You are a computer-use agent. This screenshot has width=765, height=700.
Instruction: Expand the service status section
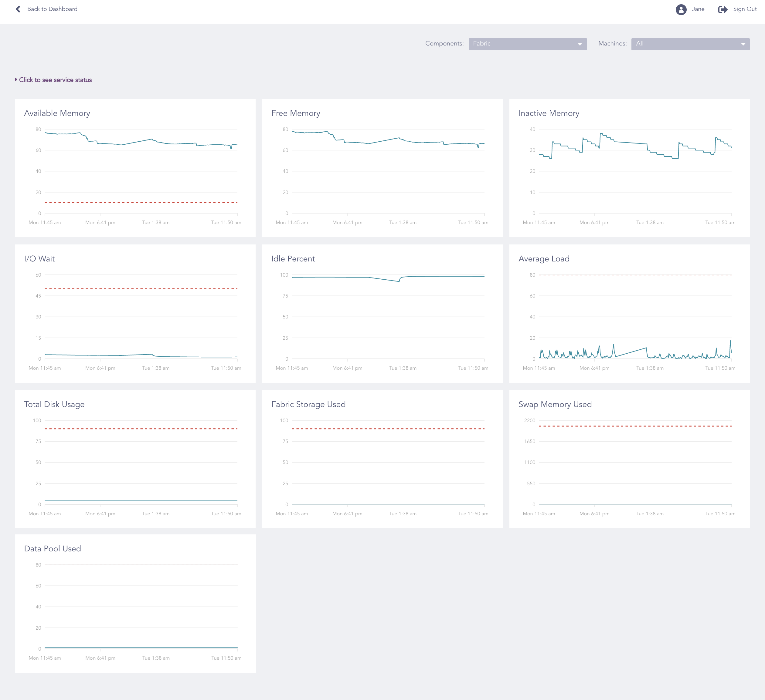(x=55, y=80)
